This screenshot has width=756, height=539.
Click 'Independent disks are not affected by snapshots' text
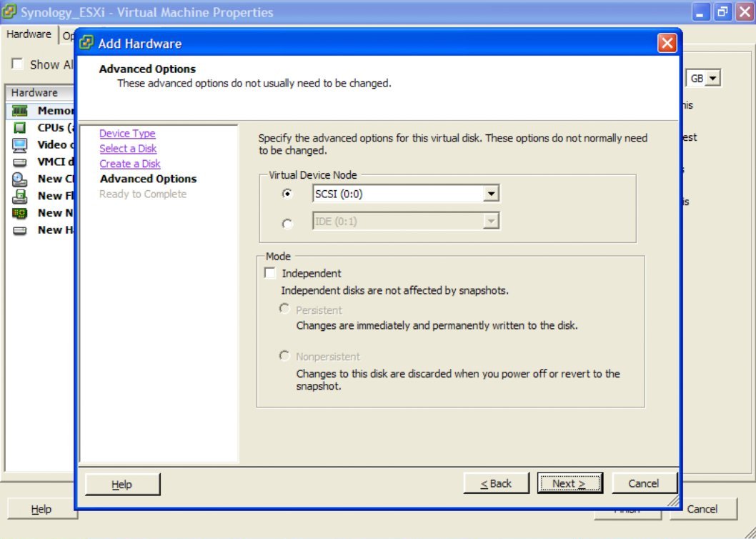394,290
